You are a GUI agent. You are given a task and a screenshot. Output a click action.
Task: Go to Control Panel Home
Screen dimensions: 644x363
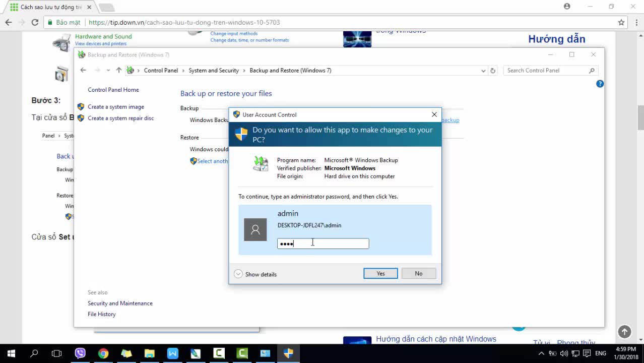113,90
